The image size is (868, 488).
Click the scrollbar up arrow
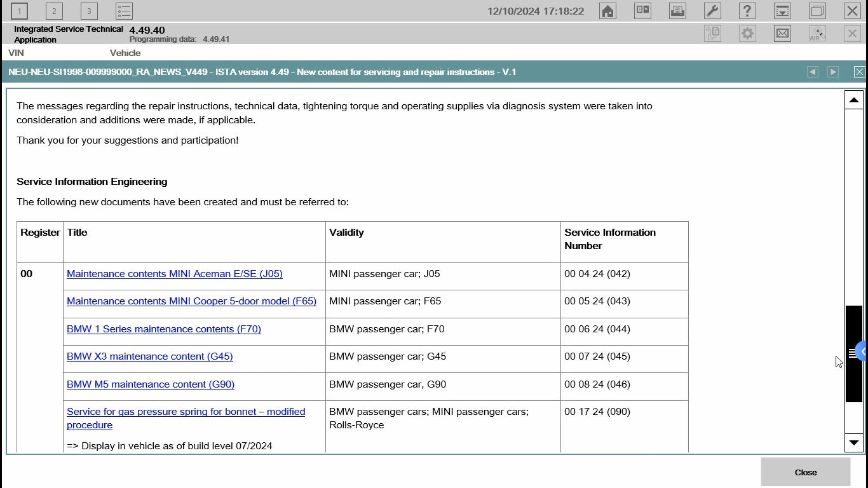(853, 100)
